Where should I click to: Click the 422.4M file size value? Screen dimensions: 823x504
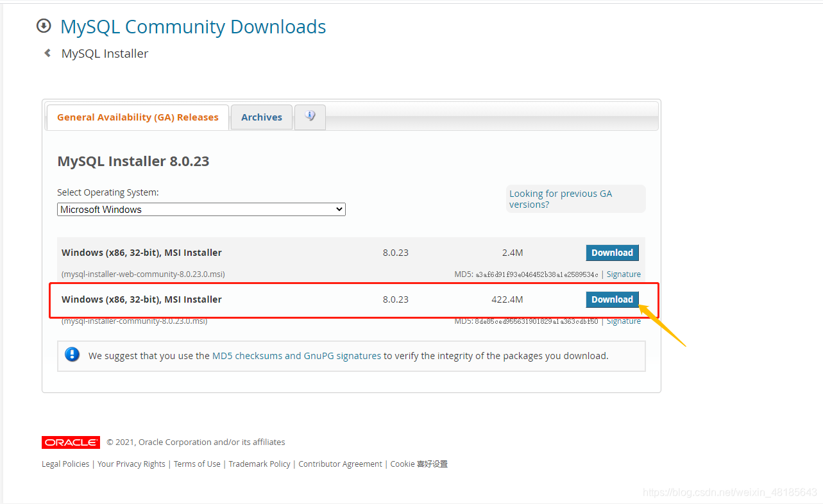(x=507, y=299)
